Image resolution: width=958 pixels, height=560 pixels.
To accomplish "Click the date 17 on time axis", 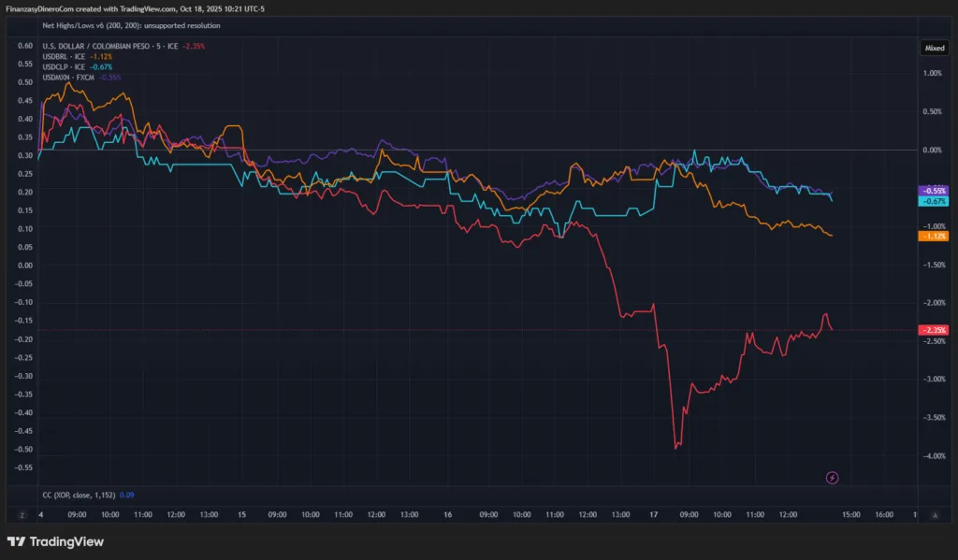I will (654, 514).
